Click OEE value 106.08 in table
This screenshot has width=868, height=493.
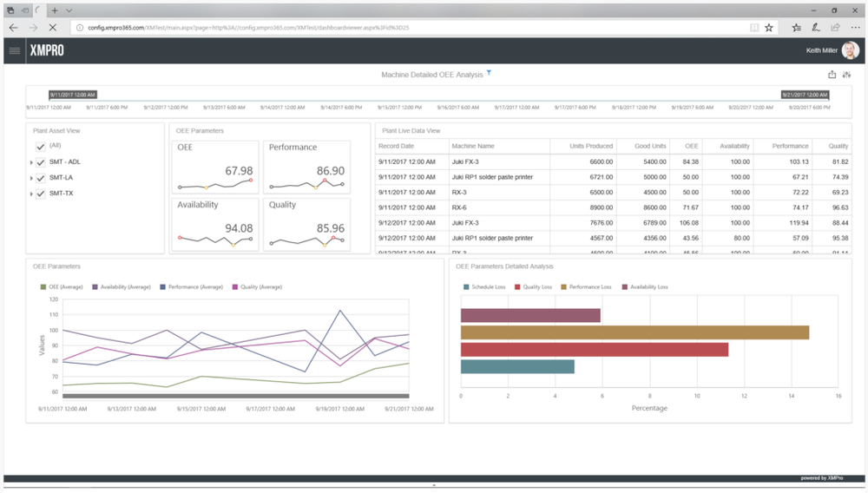click(689, 223)
